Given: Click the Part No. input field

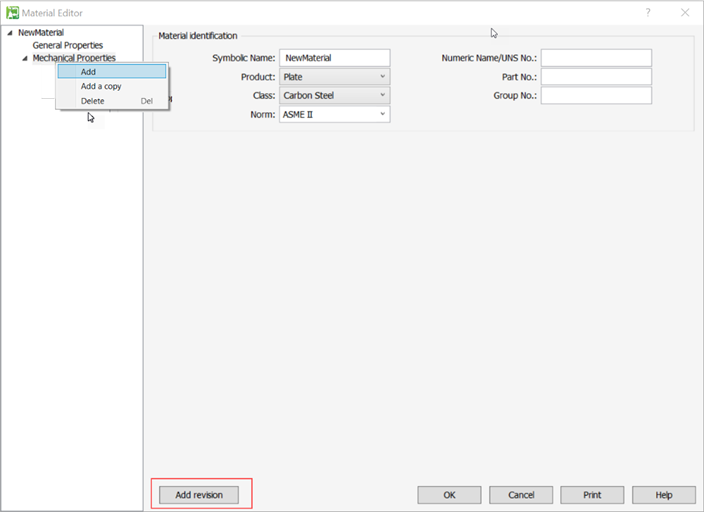Looking at the screenshot, I should (596, 77).
